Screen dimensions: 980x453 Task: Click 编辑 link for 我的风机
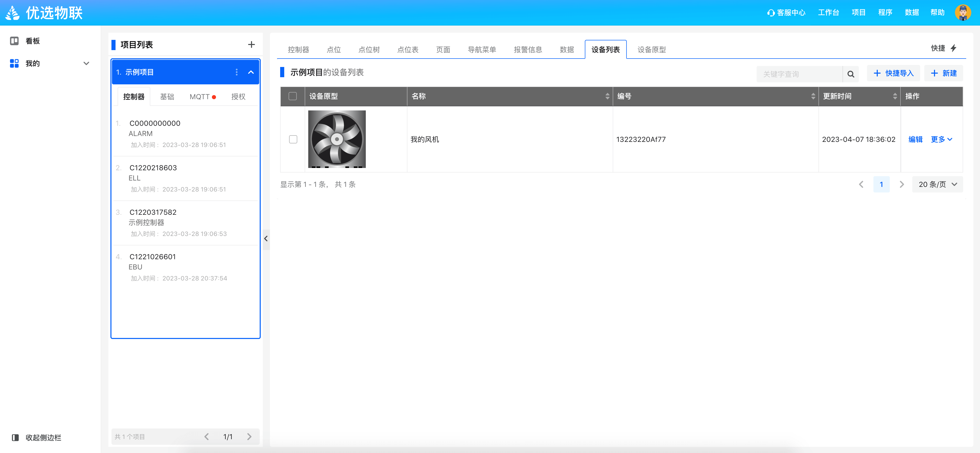pos(915,139)
